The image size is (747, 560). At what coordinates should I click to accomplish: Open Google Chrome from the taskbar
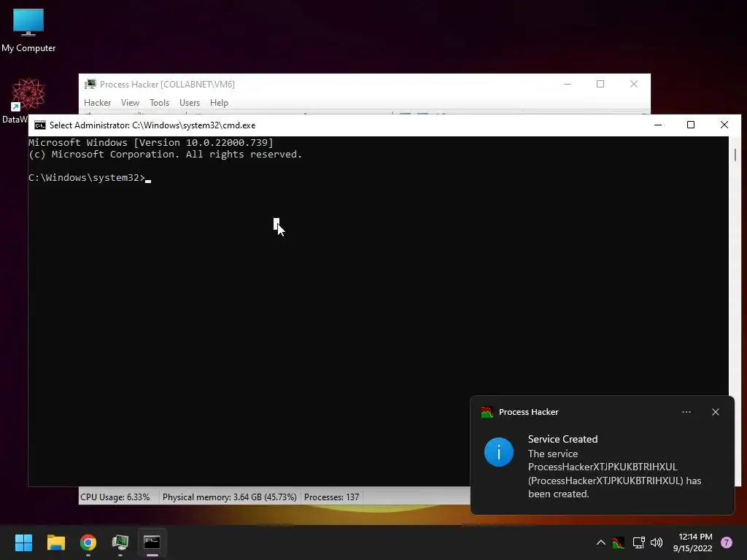pos(88,542)
